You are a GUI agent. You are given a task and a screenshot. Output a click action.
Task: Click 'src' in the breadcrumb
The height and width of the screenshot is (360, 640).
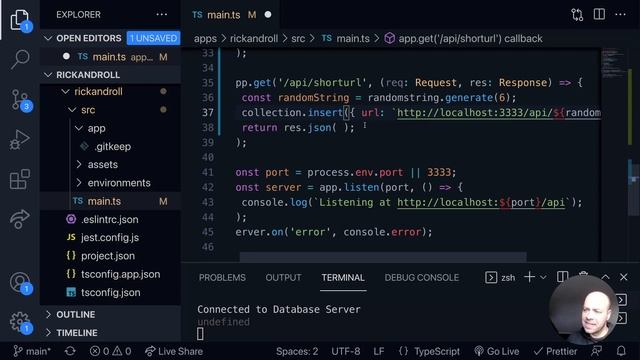(x=298, y=39)
